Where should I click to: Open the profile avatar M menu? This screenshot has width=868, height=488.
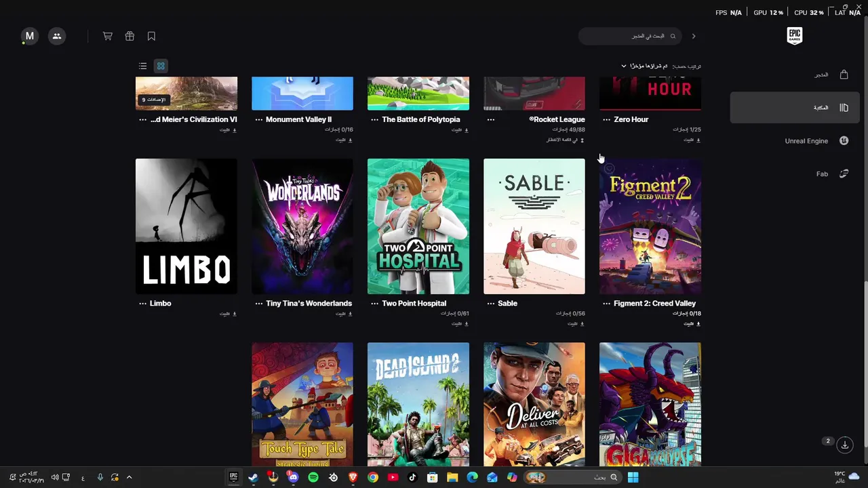tap(29, 36)
